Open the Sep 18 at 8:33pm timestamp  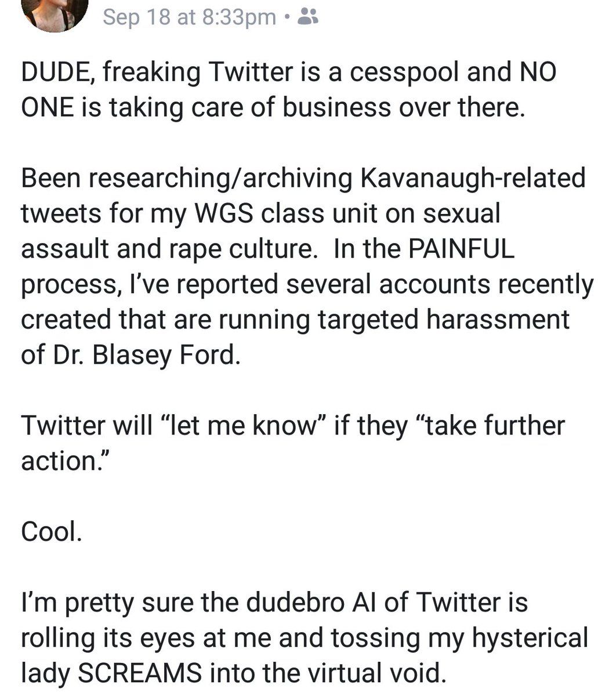(x=189, y=17)
